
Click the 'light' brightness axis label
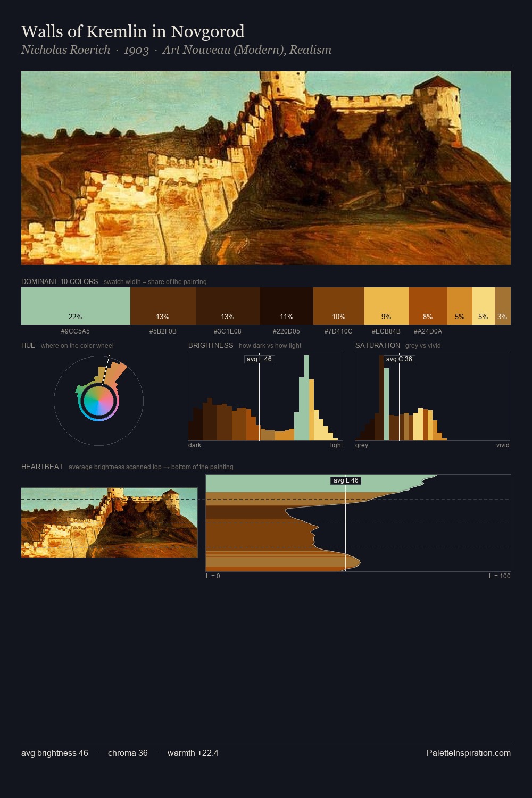click(336, 445)
